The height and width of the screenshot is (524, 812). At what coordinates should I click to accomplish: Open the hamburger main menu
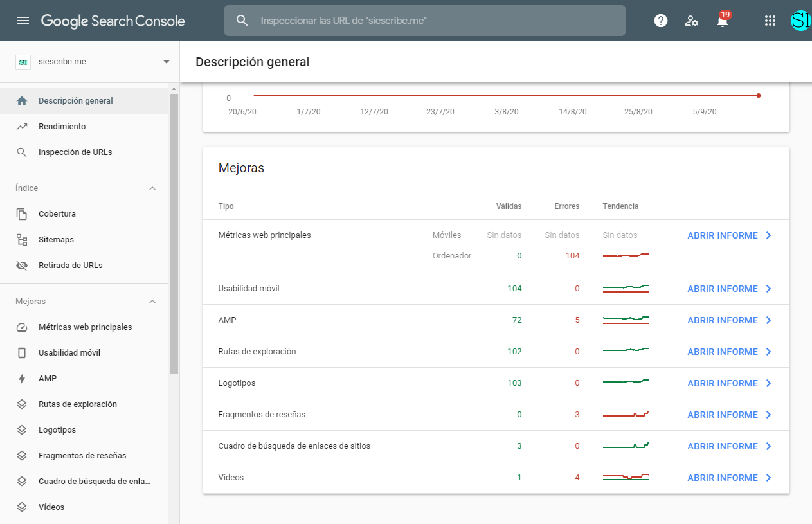23,21
